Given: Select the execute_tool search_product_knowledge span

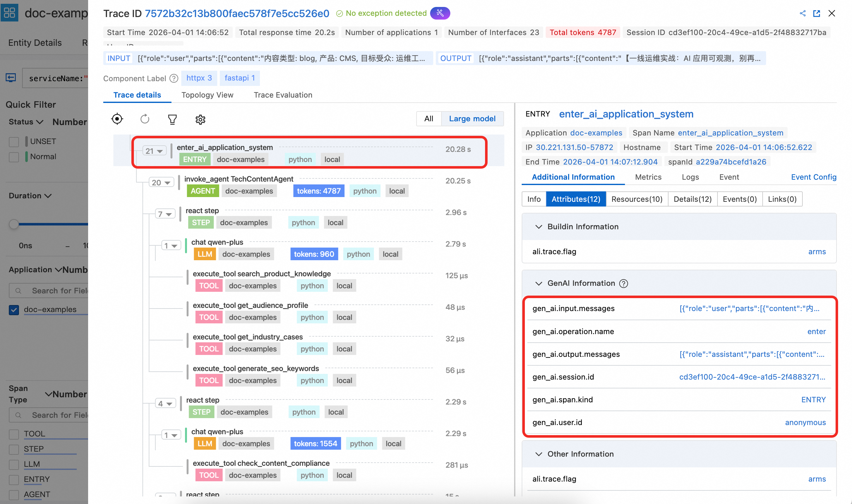Looking at the screenshot, I should (261, 274).
